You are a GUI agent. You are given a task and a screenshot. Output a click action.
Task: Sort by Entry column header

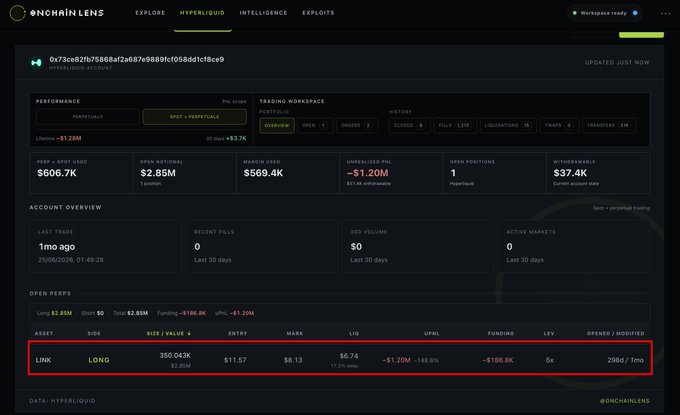(238, 333)
